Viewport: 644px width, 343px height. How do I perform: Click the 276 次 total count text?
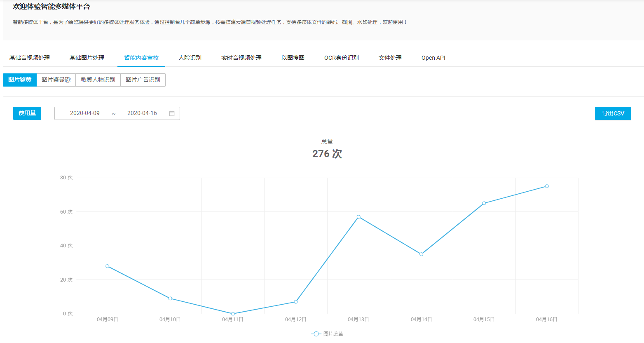tap(327, 154)
